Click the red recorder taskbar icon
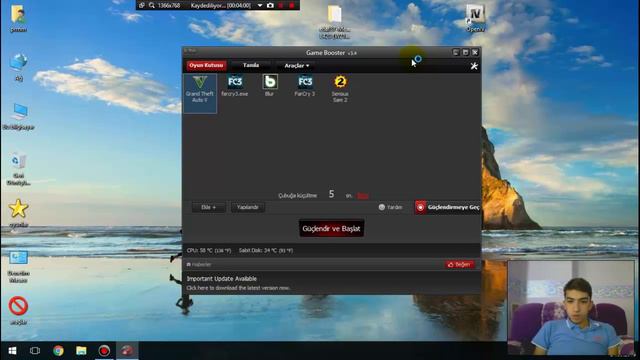This screenshot has height=360, width=640. pos(104,351)
